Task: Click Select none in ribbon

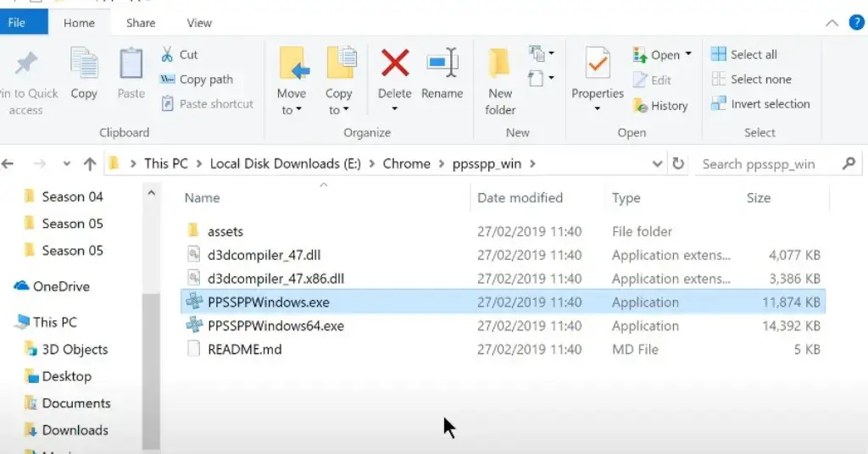Action: coord(751,79)
